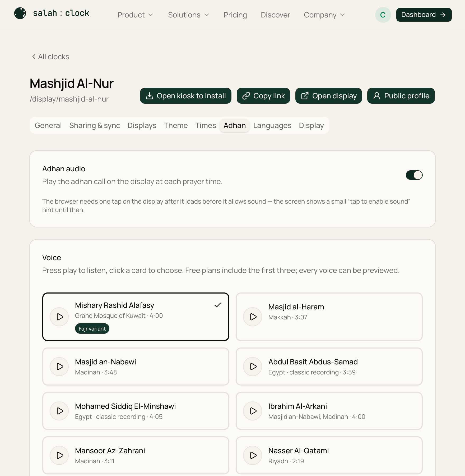Choose the Masjid an-Nabawi voice name
This screenshot has height=476, width=465.
[x=105, y=362]
